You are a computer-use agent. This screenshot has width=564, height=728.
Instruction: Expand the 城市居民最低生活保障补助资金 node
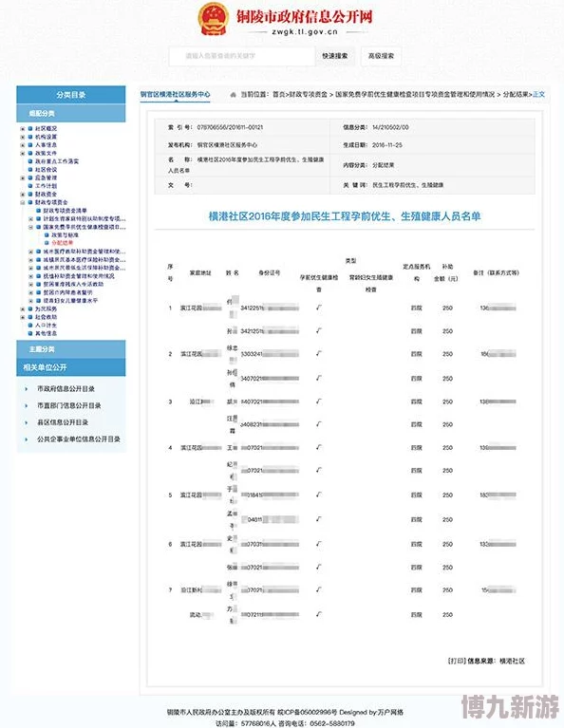(x=30, y=268)
